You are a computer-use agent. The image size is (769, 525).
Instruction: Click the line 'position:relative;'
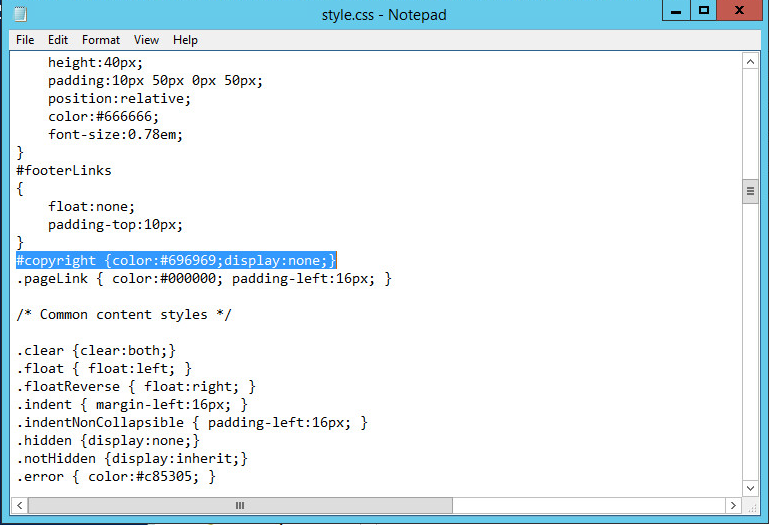(x=119, y=99)
